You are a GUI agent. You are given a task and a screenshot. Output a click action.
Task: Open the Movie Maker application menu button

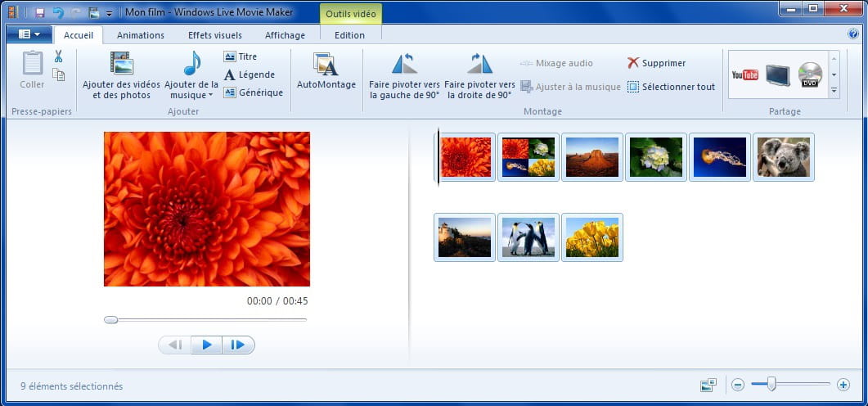click(x=29, y=34)
